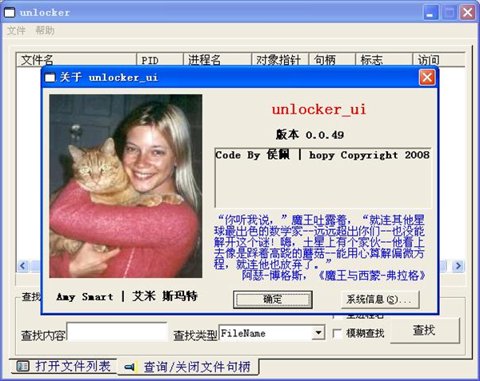Viewport: 480px width, 381px height.
Task: Sort by 文件名 column header
Action: tap(77, 60)
